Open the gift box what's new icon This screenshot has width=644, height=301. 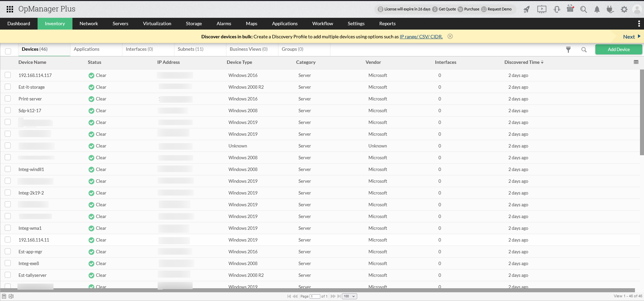point(570,9)
